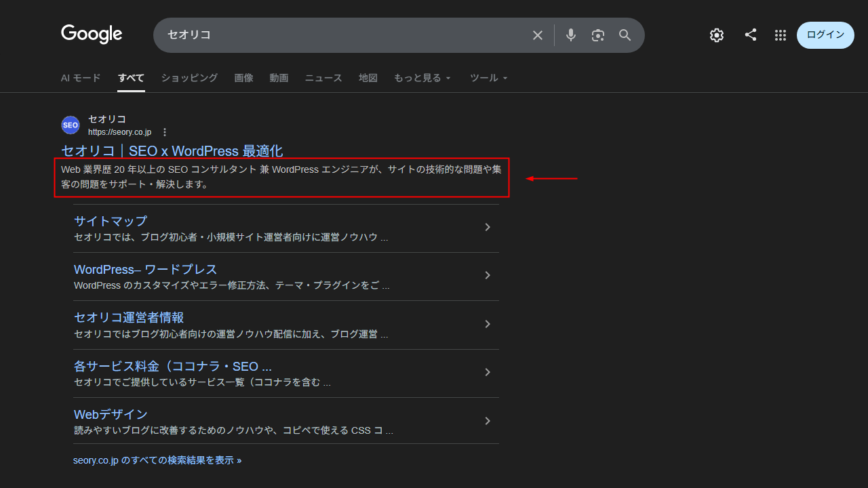Click the seory.co.jp SEO favicon
868x488 pixels.
coord(71,125)
